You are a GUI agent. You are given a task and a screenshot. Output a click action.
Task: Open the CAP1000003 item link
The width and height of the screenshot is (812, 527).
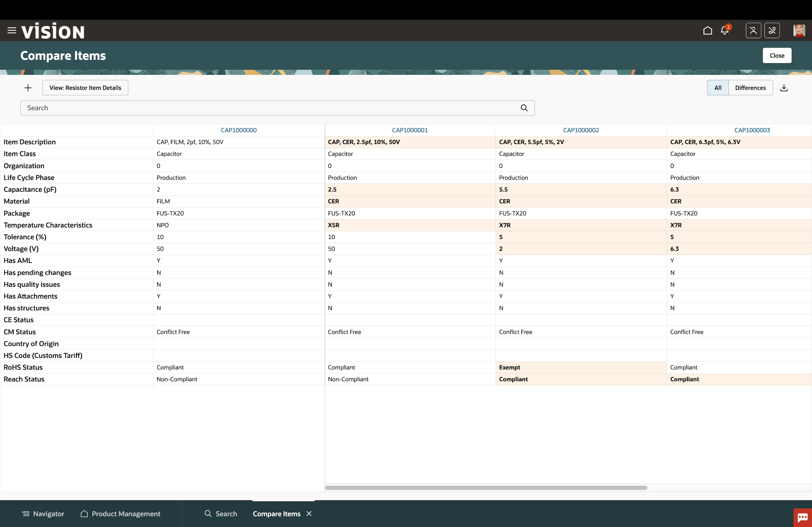pyautogui.click(x=752, y=130)
